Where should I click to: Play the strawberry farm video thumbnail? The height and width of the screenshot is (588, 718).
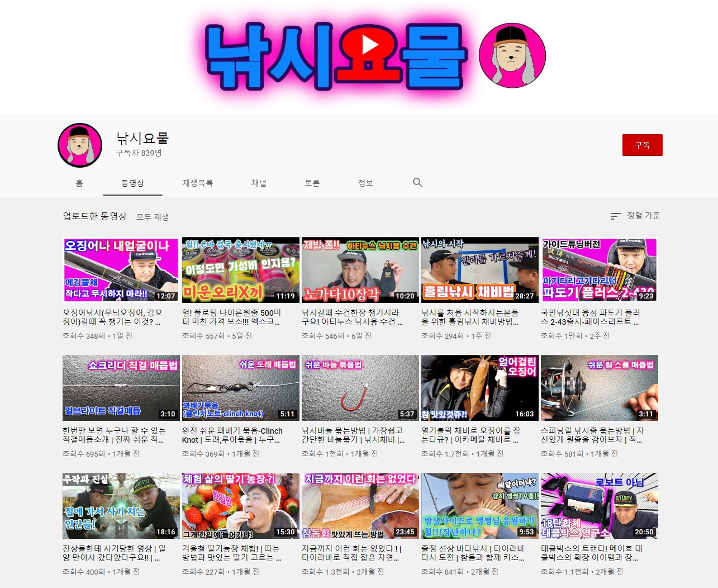[240, 506]
